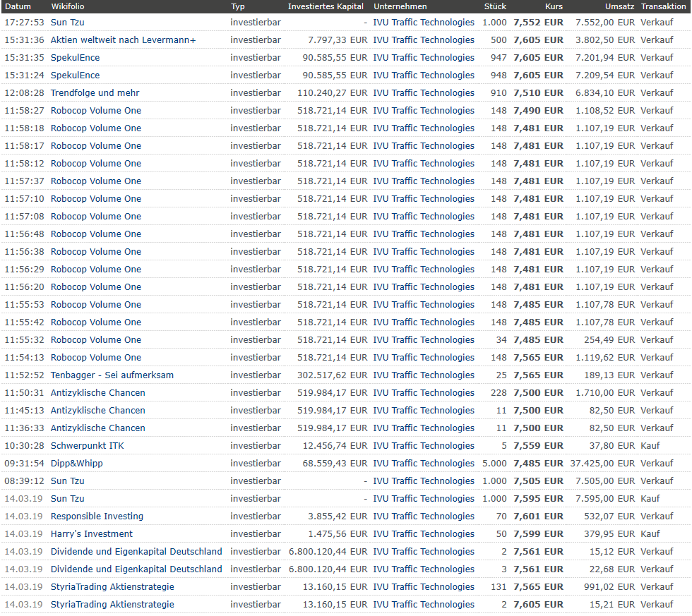Open Sun Tzu wikifolio at 08:39:12
692x616 pixels.
coord(68,481)
